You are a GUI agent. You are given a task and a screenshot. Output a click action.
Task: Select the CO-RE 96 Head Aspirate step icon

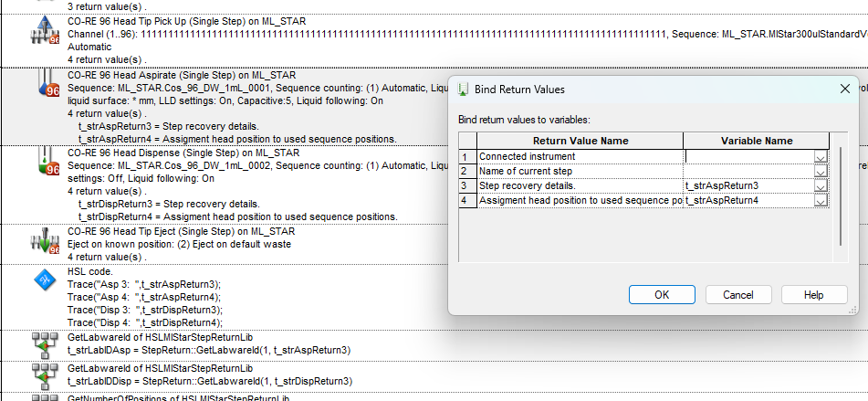coord(48,84)
